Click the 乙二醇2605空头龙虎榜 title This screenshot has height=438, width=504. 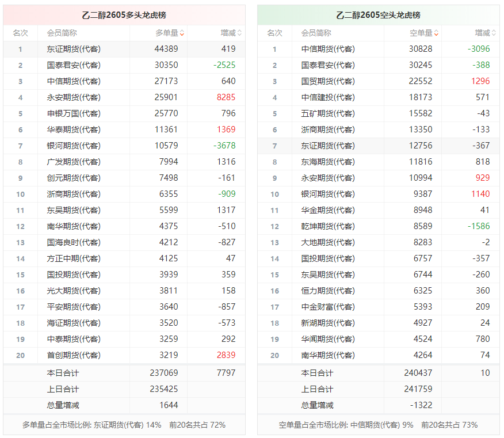[379, 15]
